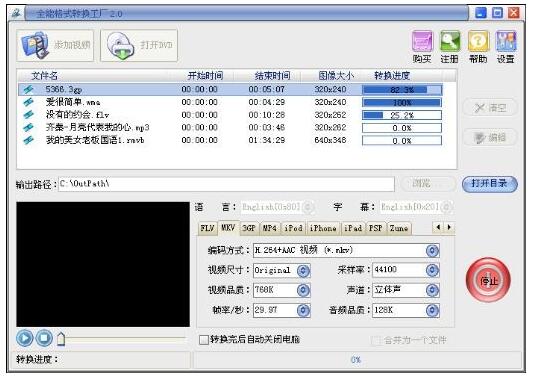Click the Open Directory (打开目录) button
547x376 pixels.
(490, 184)
